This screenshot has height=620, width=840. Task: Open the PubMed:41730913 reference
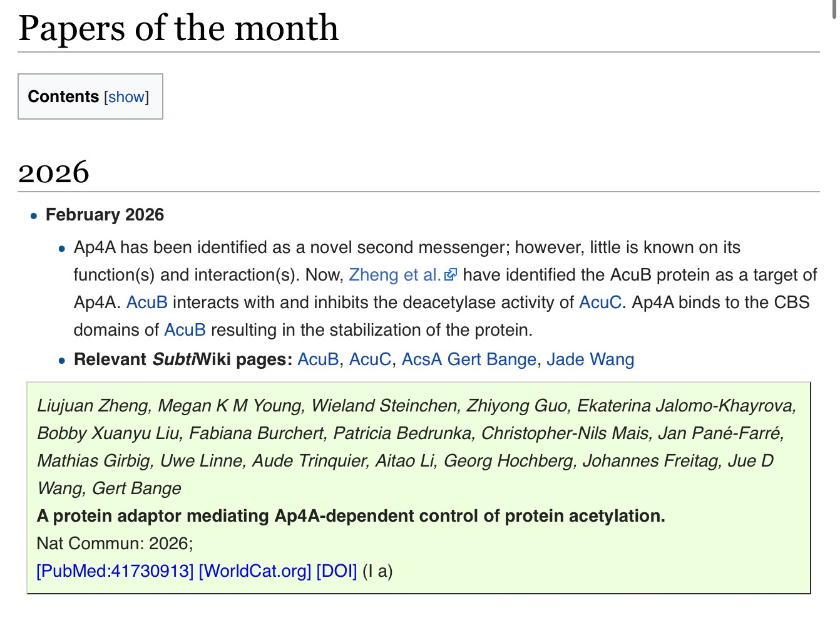click(x=115, y=571)
